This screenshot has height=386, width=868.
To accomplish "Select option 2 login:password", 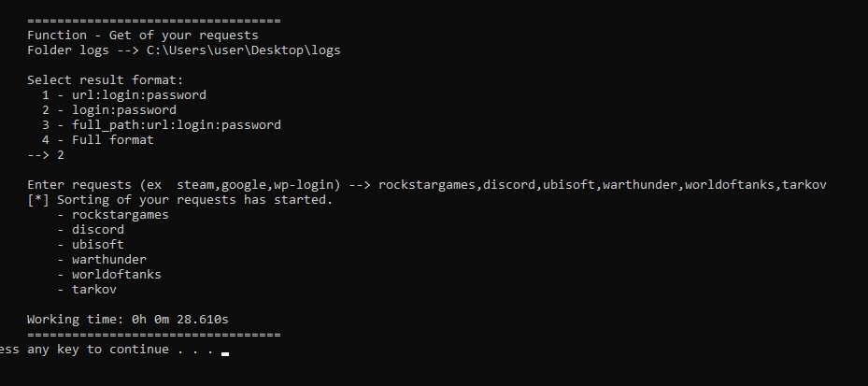I will point(109,110).
